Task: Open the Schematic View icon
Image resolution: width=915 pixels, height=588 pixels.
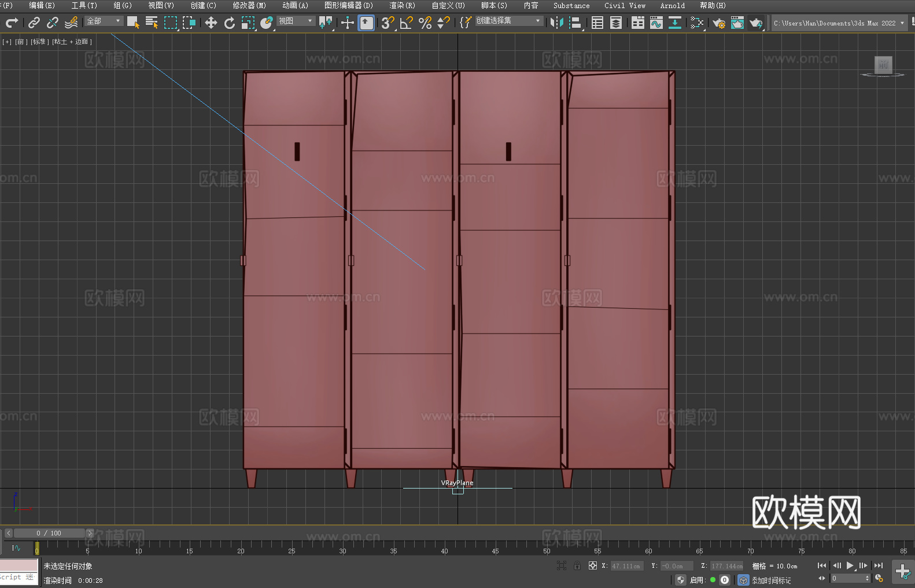Action: (x=697, y=23)
